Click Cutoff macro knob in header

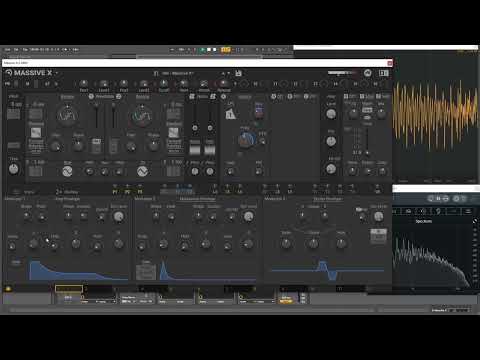tap(164, 83)
